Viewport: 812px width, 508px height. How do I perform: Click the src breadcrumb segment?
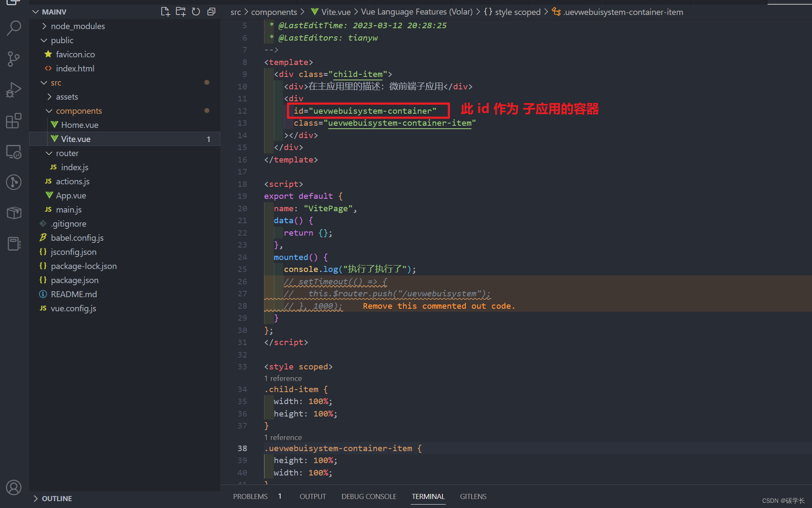point(236,12)
